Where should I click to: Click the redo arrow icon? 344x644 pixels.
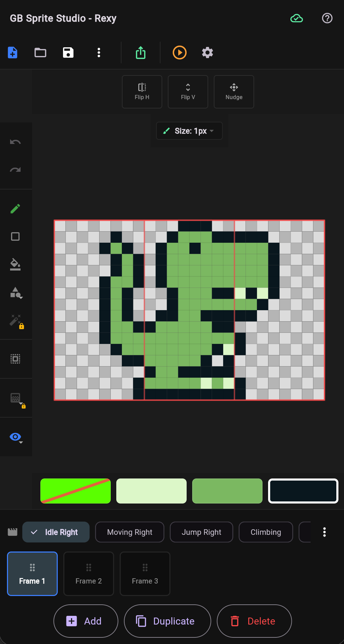coord(15,170)
